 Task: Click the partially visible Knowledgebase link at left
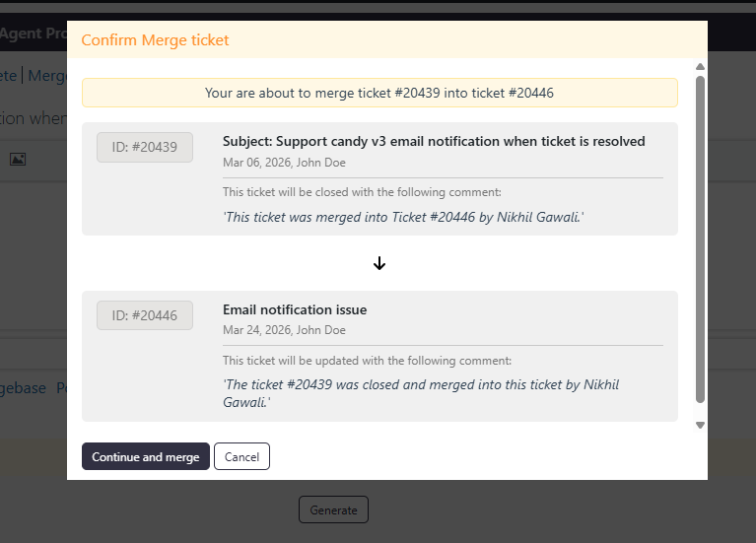tap(24, 388)
